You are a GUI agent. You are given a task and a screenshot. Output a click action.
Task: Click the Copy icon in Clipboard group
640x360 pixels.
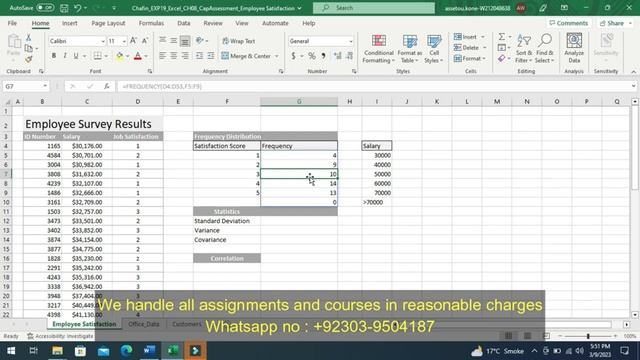29,48
